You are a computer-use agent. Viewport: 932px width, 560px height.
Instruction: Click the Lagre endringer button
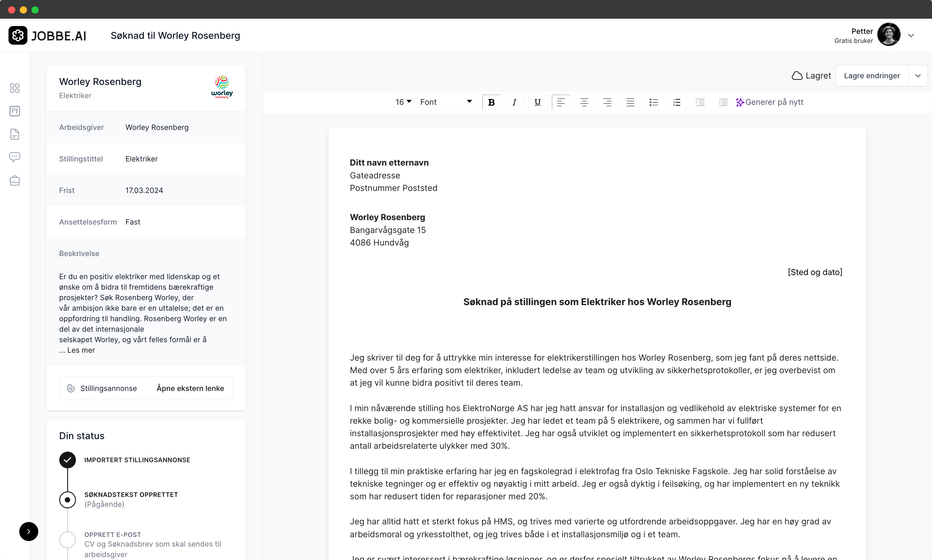tap(872, 75)
